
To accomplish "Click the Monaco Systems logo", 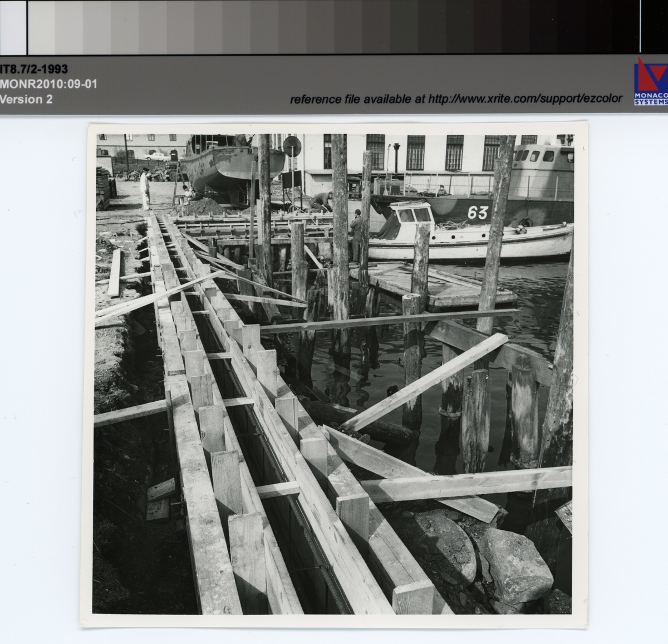I will coord(650,81).
